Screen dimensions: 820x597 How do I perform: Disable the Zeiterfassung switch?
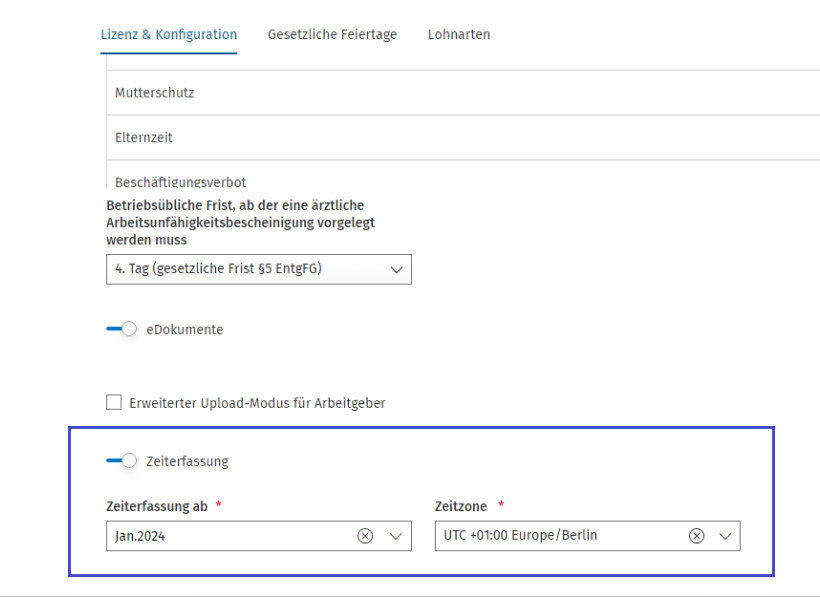(x=122, y=461)
